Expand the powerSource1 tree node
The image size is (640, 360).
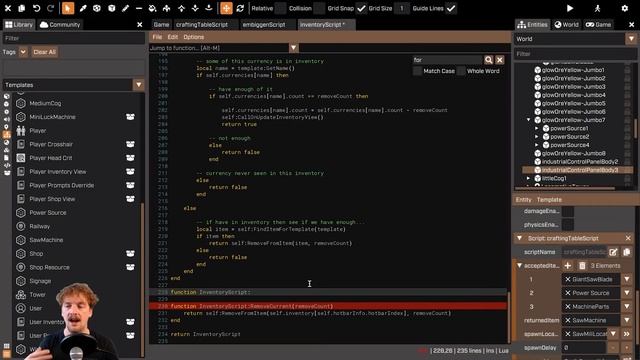click(x=537, y=128)
